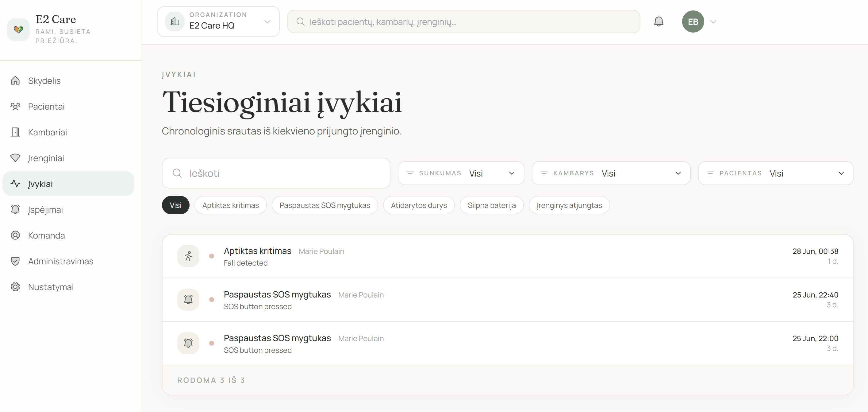Filter by Aptiktas kritimas chip
Viewport: 868px width, 412px height.
pos(230,205)
